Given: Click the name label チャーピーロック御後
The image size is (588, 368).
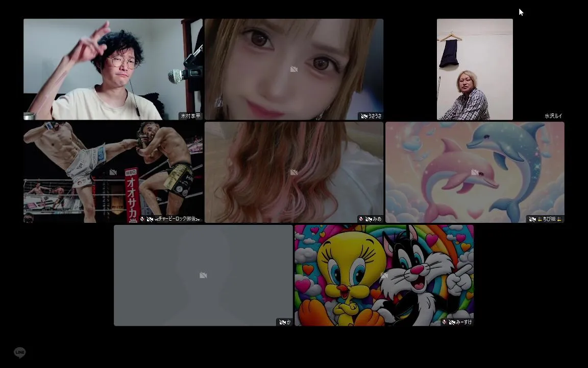Looking at the screenshot, I should click(x=177, y=219).
